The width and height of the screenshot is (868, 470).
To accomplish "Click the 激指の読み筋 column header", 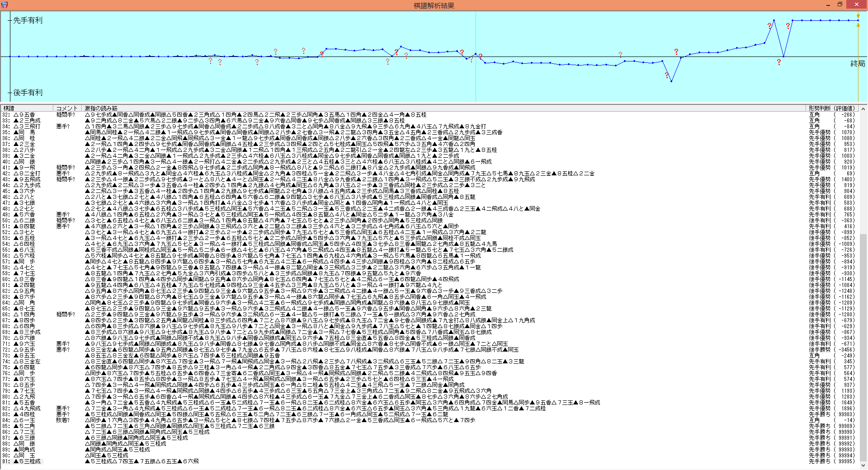I will [101, 108].
